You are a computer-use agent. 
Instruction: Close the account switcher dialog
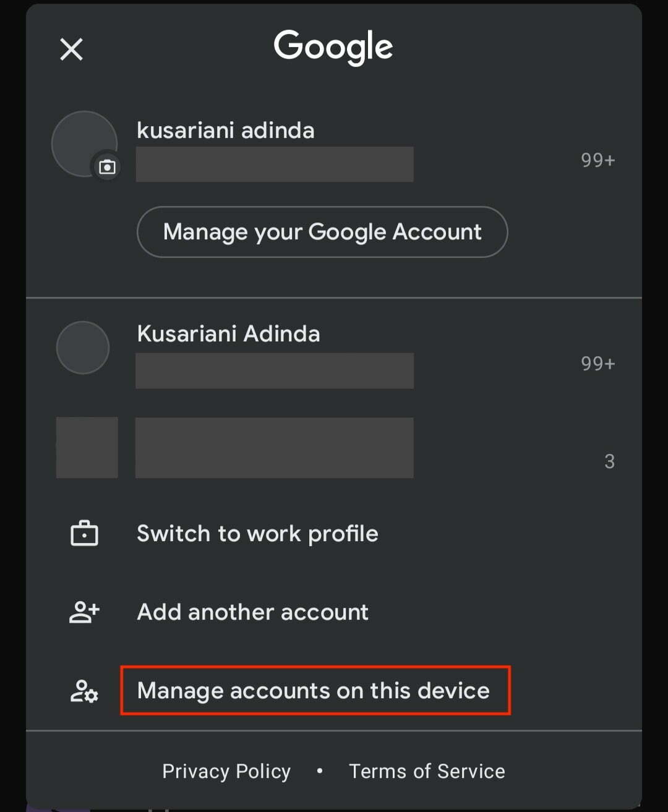(71, 49)
